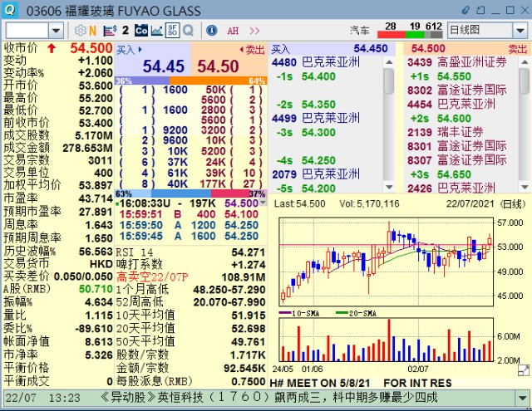Click the AH shares comparison icon

coord(233,32)
